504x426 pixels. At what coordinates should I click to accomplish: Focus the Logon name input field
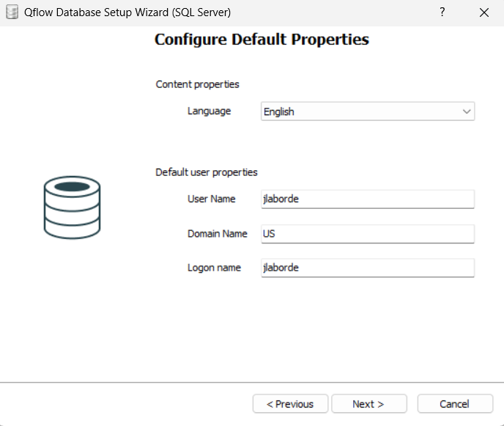pyautogui.click(x=368, y=268)
